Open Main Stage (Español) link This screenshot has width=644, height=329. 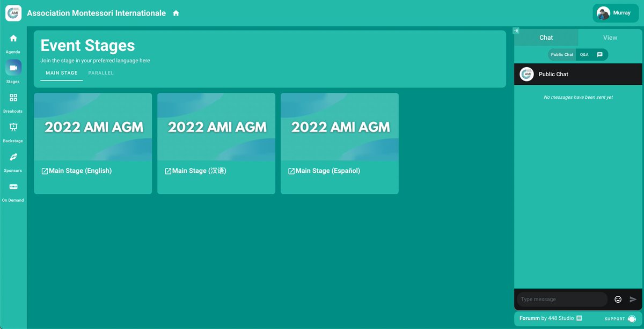(x=328, y=171)
